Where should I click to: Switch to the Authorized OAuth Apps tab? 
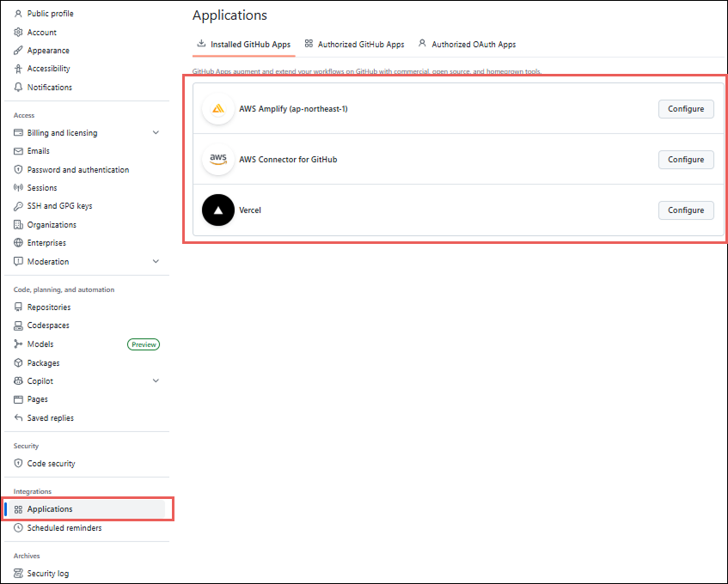pyautogui.click(x=467, y=44)
